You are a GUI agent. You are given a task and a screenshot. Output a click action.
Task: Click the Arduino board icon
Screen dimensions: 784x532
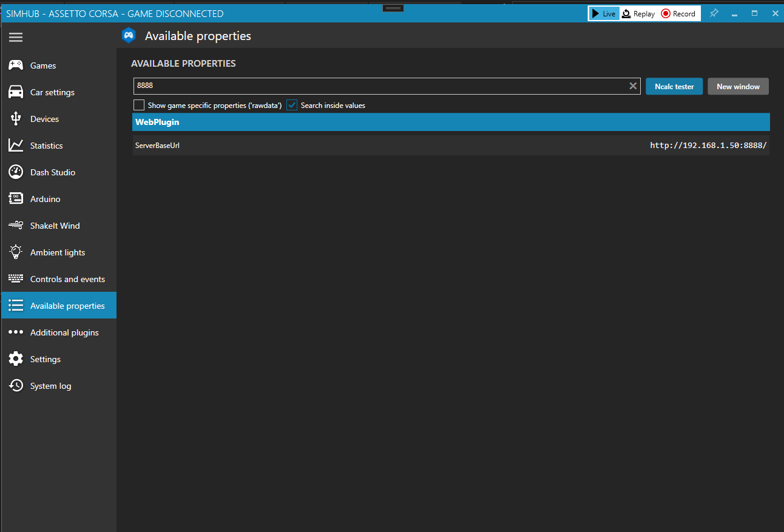[16, 199]
